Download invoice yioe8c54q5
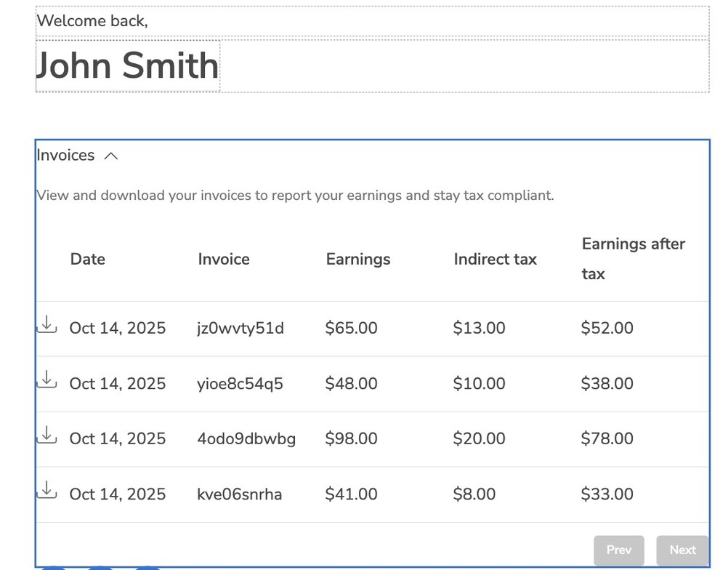728x570 pixels. pos(46,380)
